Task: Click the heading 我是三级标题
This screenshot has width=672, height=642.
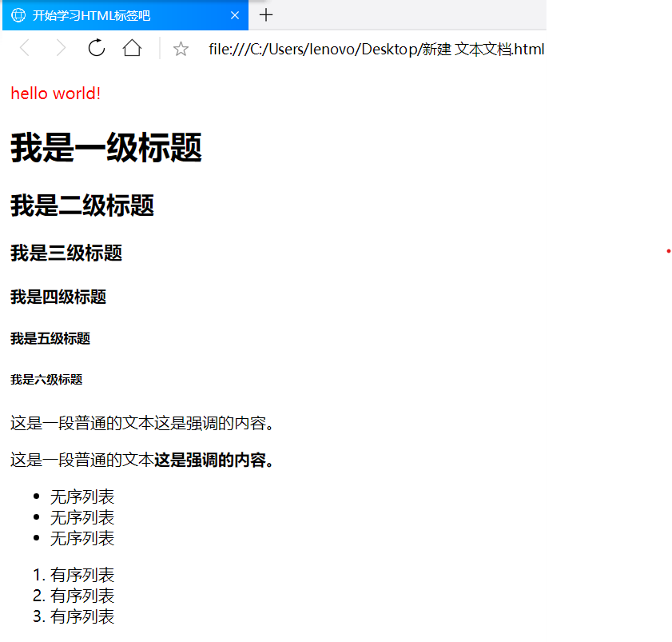Action: click(66, 253)
